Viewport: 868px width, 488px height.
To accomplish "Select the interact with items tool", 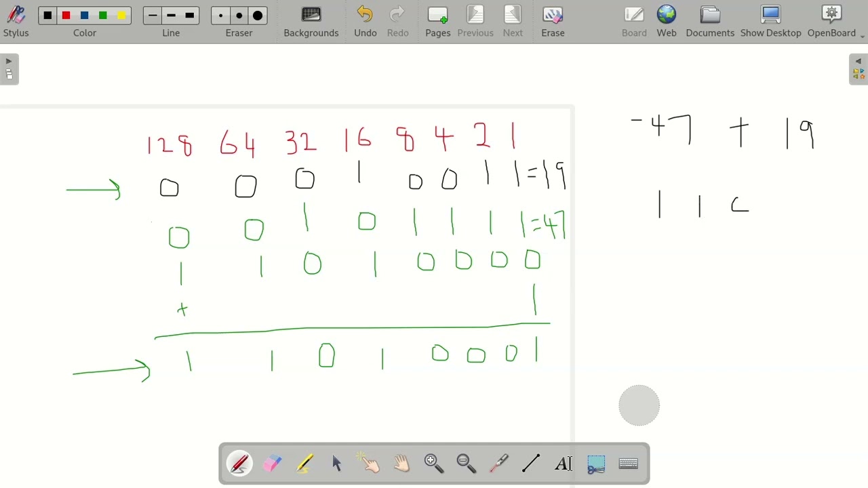I will (x=370, y=464).
